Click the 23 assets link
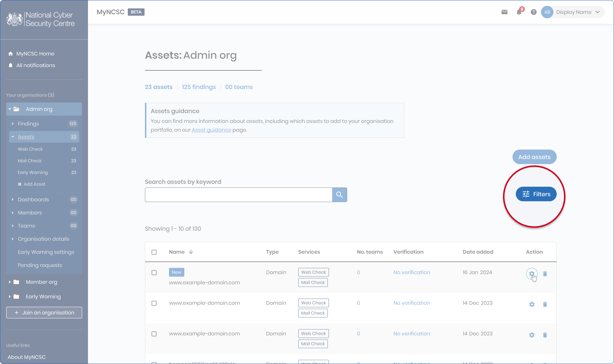 pyautogui.click(x=159, y=87)
